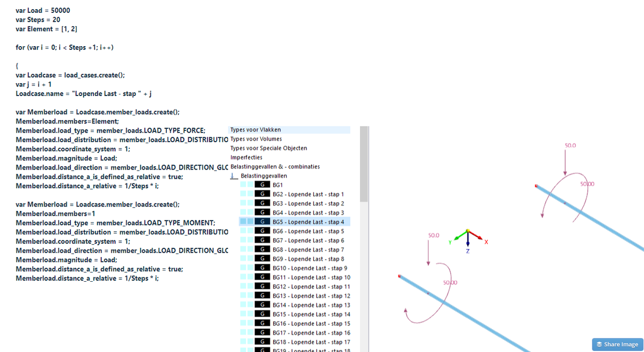Select the Imperfecties entry

coord(246,157)
